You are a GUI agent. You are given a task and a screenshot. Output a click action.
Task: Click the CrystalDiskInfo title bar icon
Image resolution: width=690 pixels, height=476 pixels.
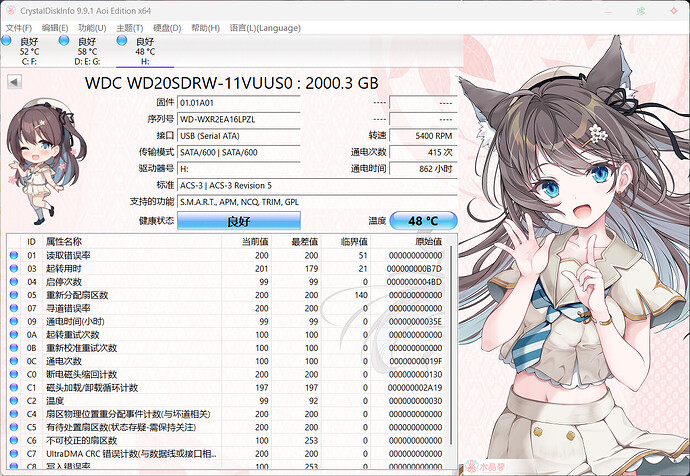coord(11,10)
